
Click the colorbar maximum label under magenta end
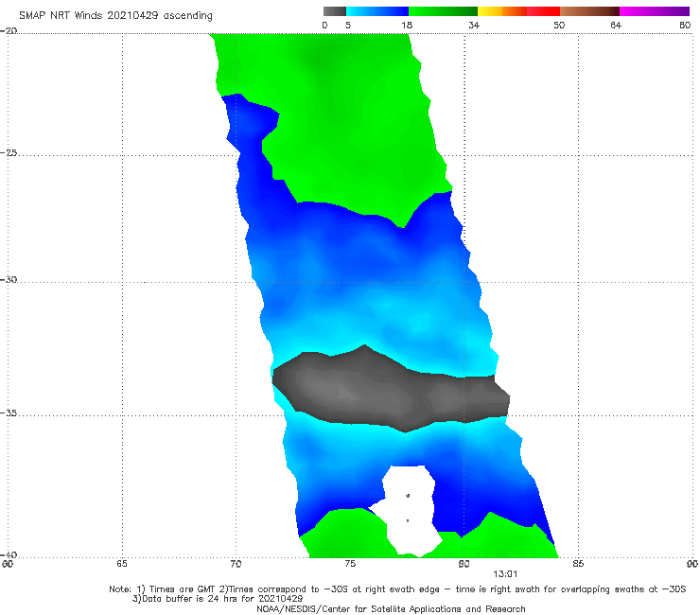(x=685, y=26)
